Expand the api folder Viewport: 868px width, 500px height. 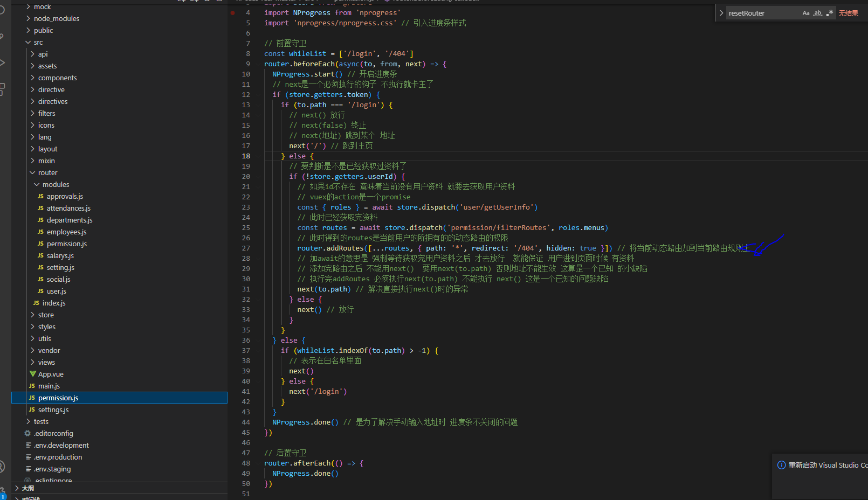click(x=32, y=54)
